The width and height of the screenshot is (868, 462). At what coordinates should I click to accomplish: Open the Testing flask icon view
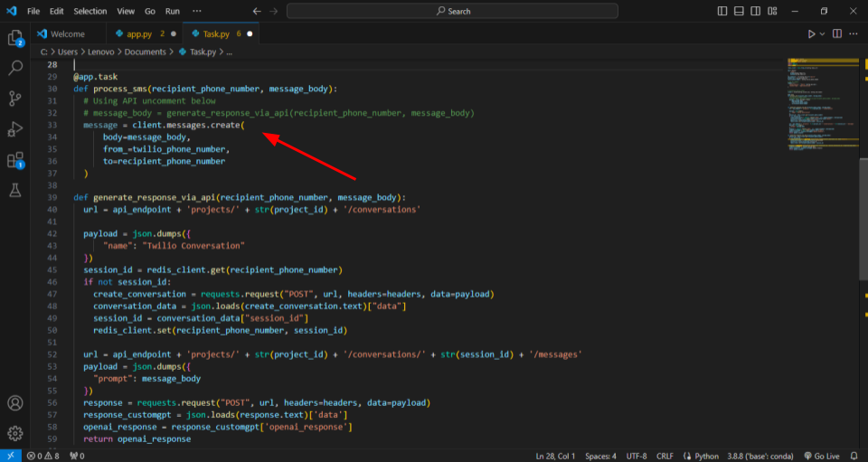15,191
